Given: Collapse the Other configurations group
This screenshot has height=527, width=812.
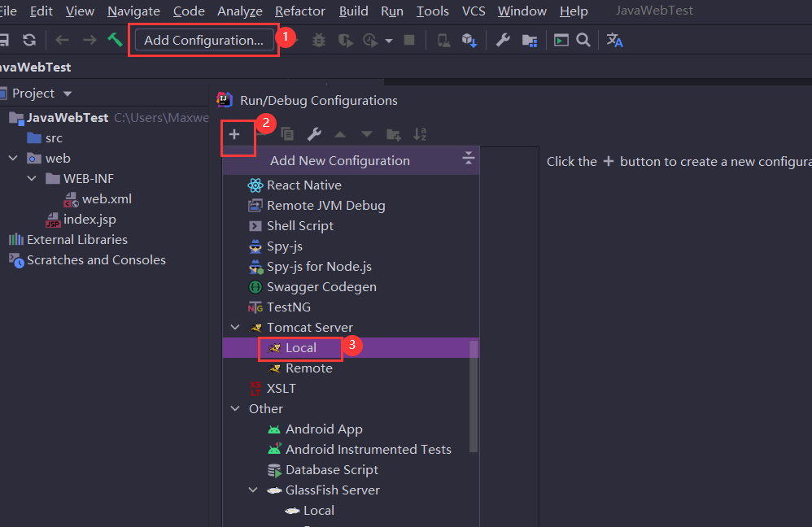Looking at the screenshot, I should point(235,409).
